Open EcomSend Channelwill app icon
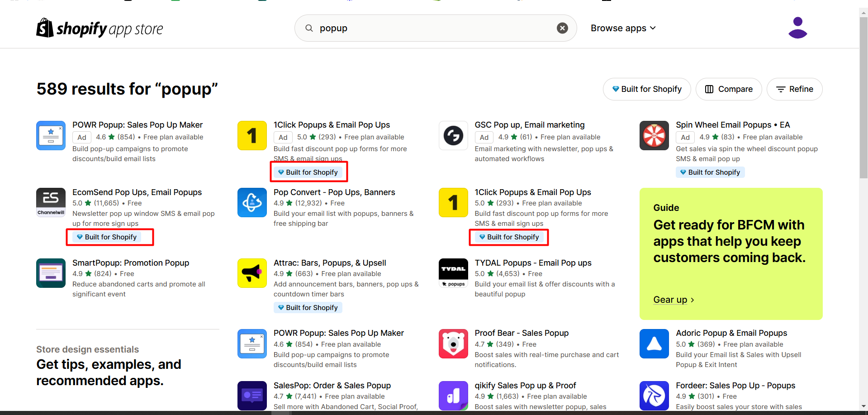Screen dimensions: 868x415 click(51, 202)
